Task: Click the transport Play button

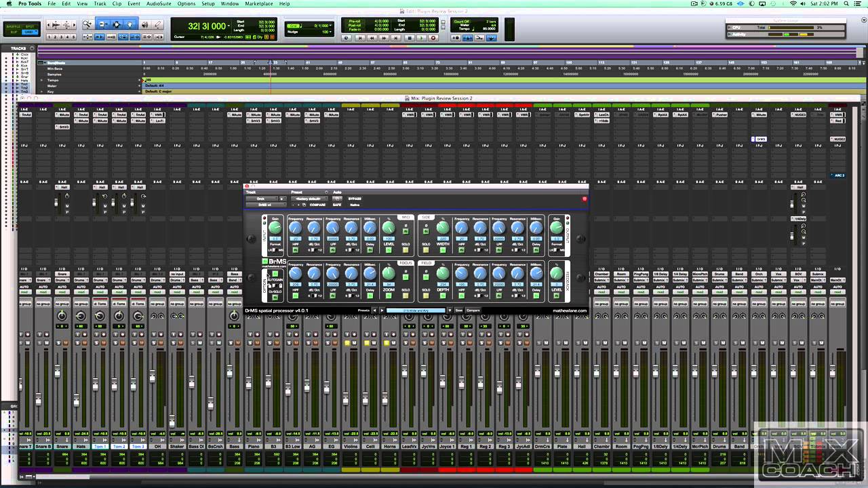Action: (421, 38)
